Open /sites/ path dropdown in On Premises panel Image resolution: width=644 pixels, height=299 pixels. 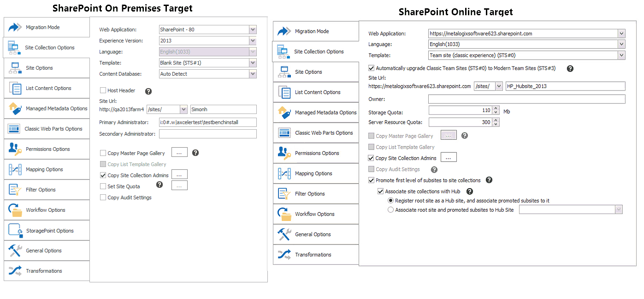pyautogui.click(x=183, y=109)
